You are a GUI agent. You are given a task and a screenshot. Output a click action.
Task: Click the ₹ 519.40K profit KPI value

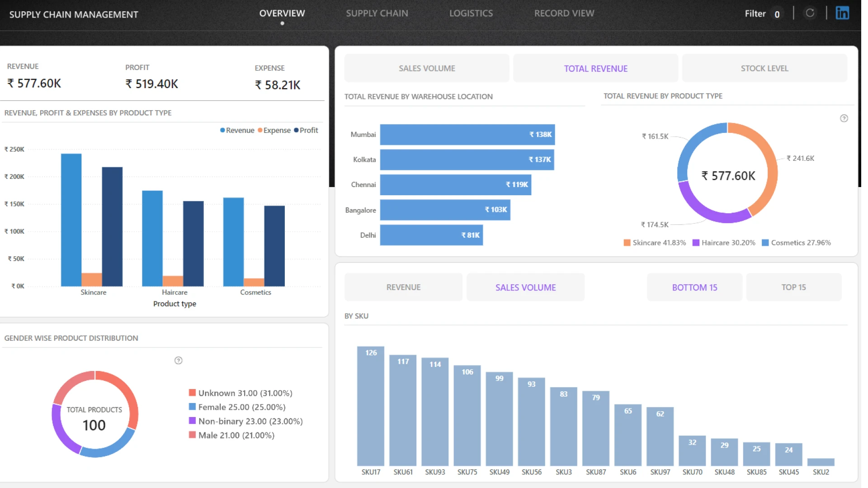153,84
